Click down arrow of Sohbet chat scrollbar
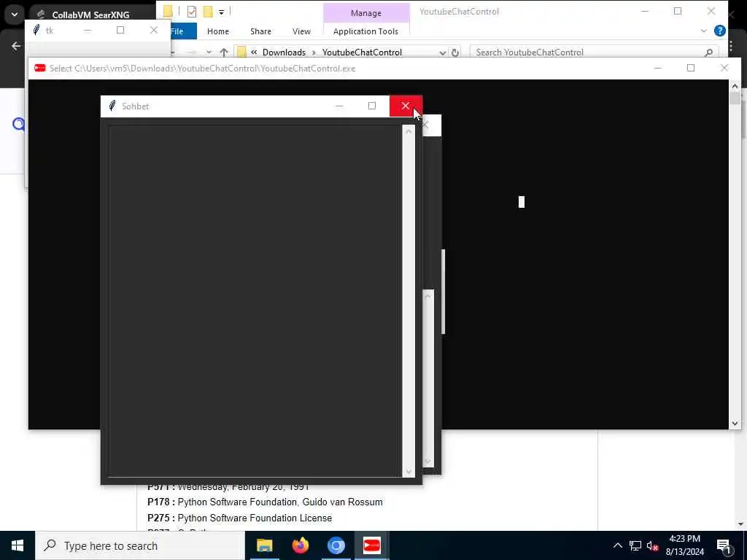The height and width of the screenshot is (560, 747). coord(409,472)
